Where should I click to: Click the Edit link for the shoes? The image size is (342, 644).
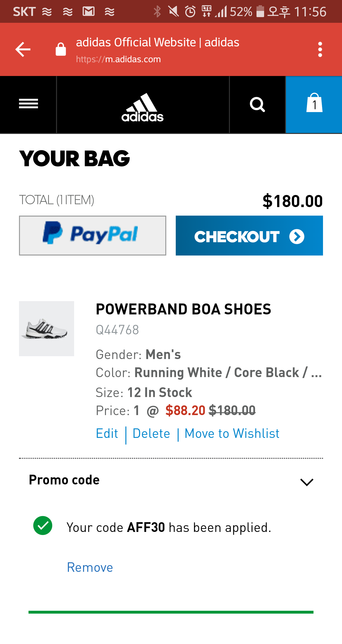(x=107, y=433)
